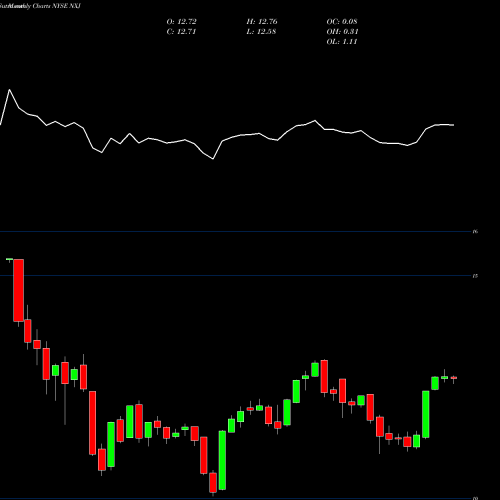500x500 pixels.
Task: Click the last small red candlestick on right
Action: click(x=454, y=378)
